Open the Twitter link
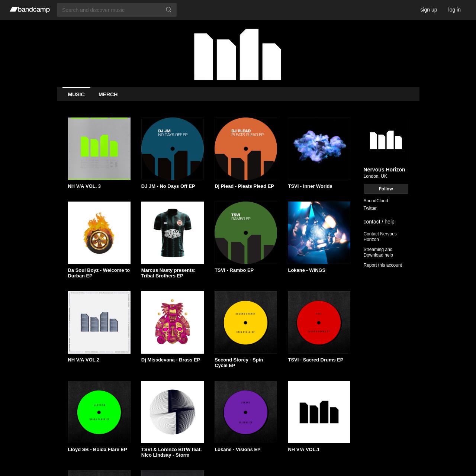This screenshot has height=476, width=476. pyautogui.click(x=370, y=208)
